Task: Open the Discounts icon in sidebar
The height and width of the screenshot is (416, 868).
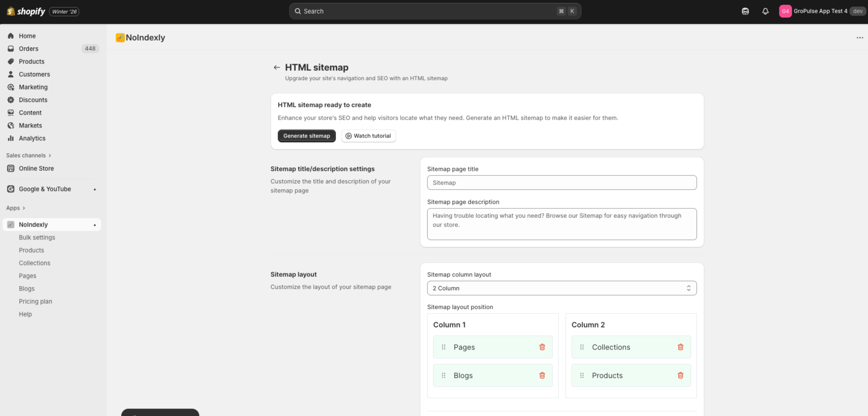Action: 11,100
